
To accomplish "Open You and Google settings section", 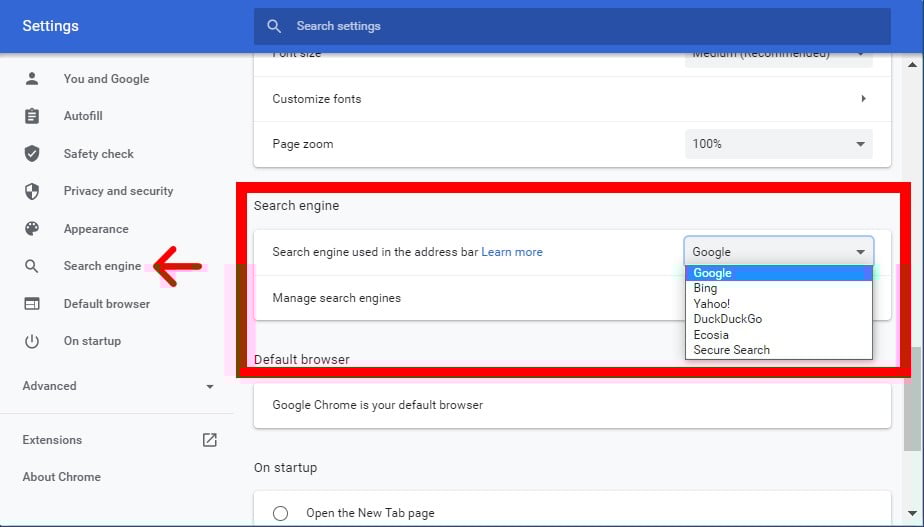I will coord(107,78).
